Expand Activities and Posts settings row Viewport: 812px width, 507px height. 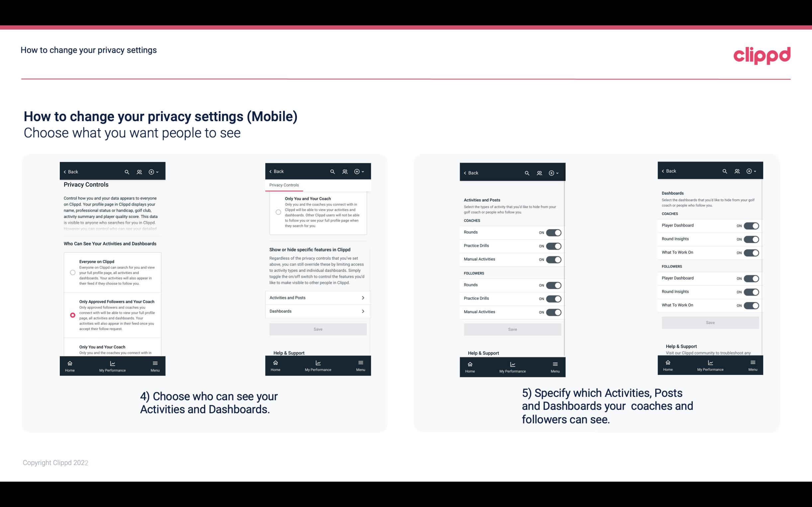tap(317, 298)
